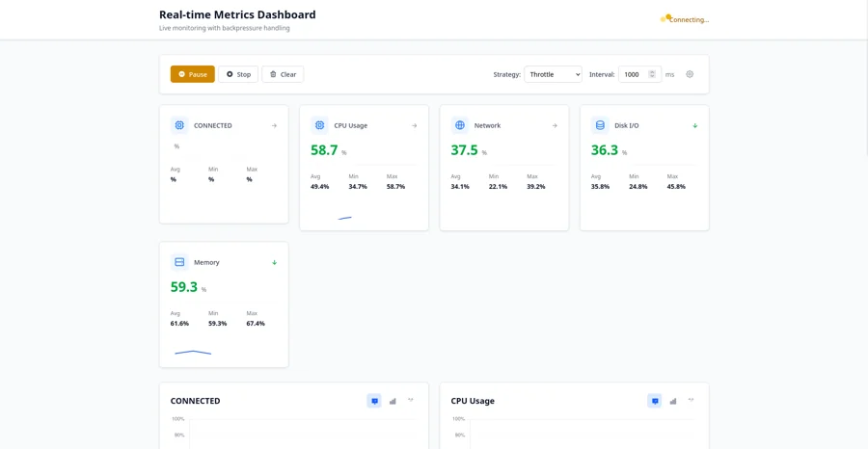Click the CPU Usage average 49.4%
This screenshot has width=868, height=449.
pyautogui.click(x=320, y=187)
